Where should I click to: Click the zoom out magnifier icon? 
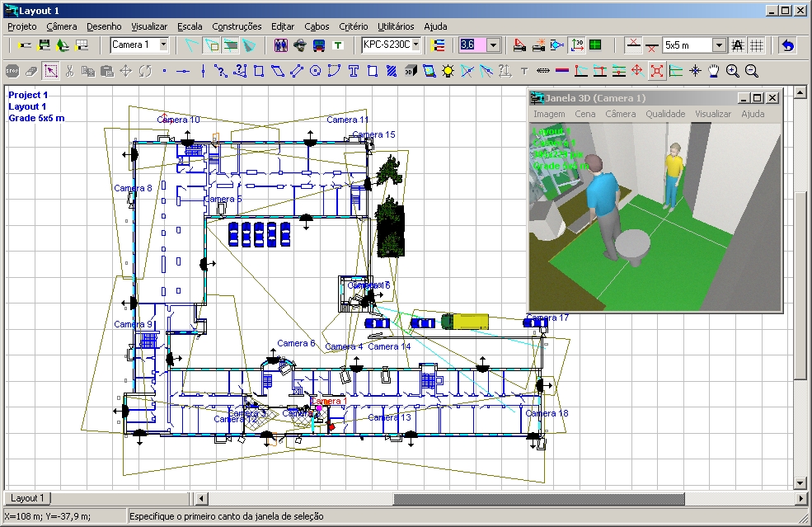tap(751, 71)
